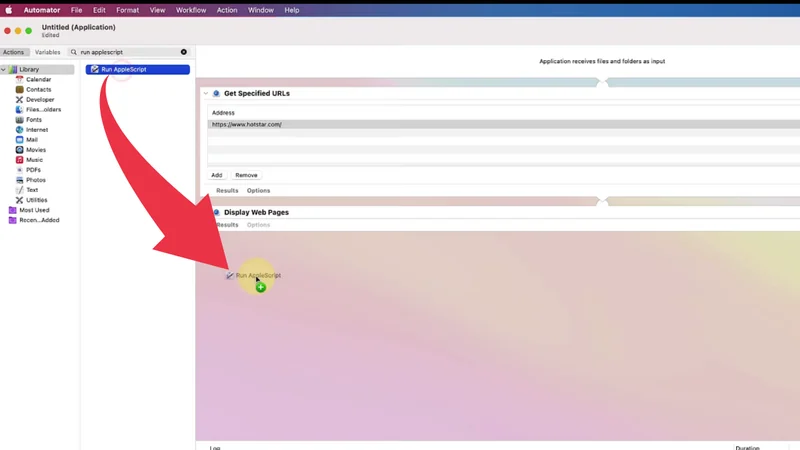Viewport: 800px width, 450px height.
Task: Switch to the Variables tab
Action: click(47, 52)
